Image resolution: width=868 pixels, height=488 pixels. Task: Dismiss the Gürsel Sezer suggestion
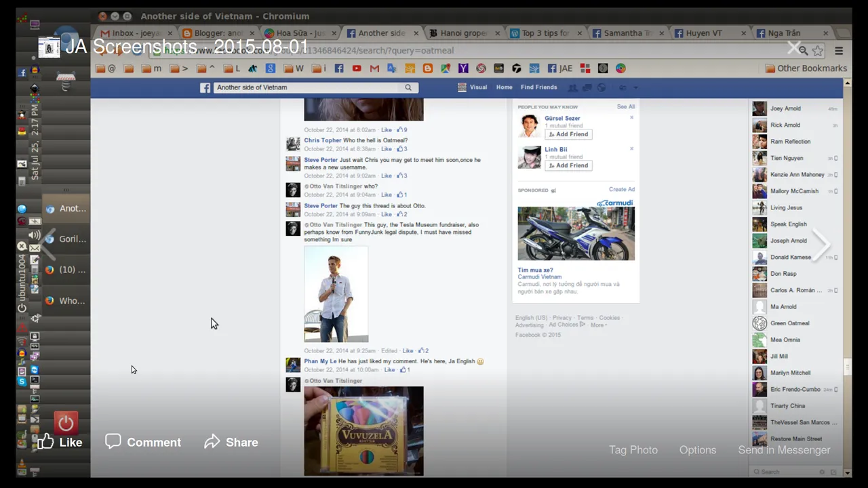(631, 117)
